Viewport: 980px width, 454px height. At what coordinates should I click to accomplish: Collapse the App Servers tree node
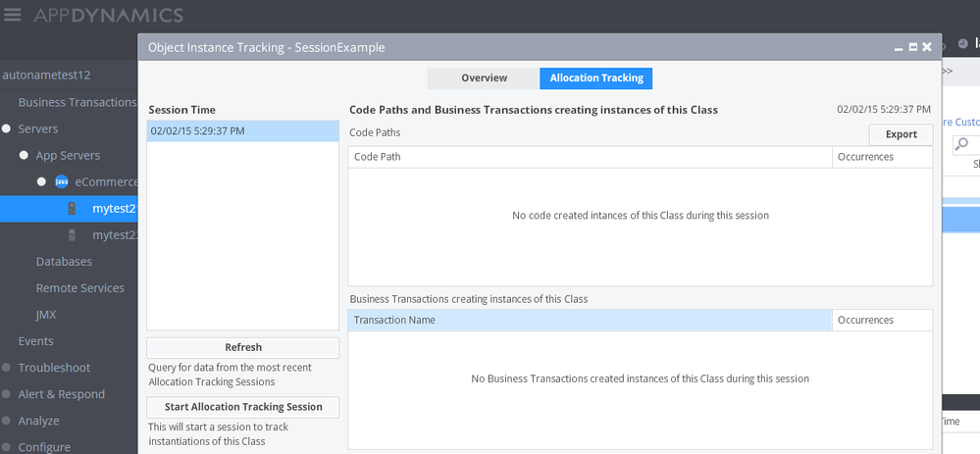25,155
